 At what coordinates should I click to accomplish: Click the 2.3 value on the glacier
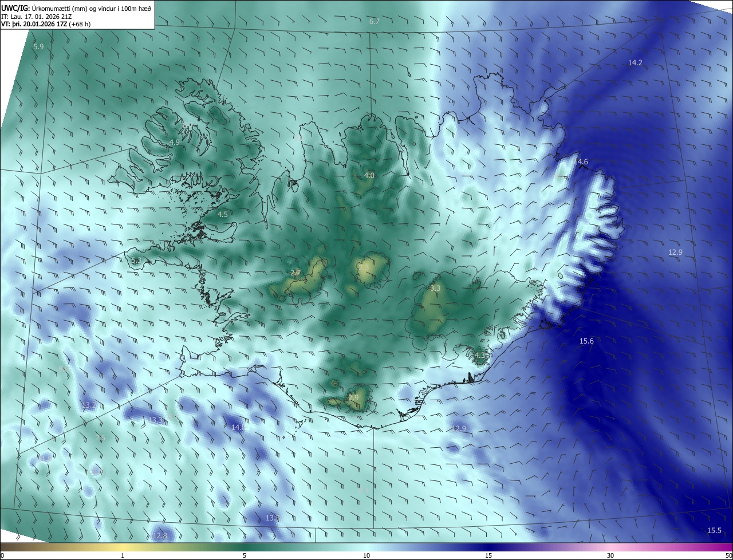point(364,267)
